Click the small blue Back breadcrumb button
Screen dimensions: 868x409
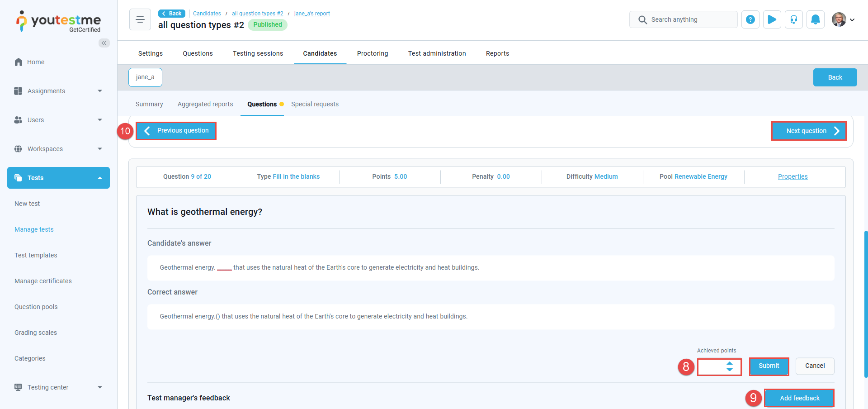172,14
